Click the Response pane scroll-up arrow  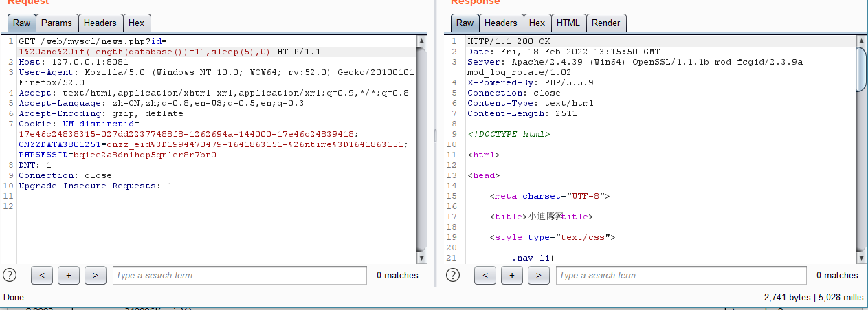click(x=862, y=42)
